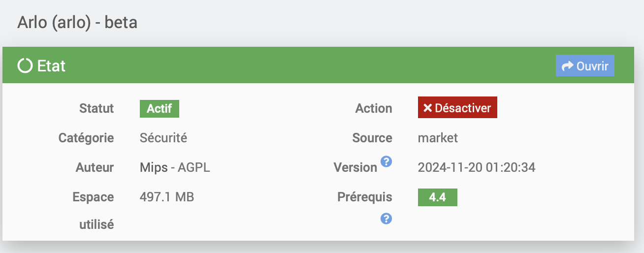Click the Version label text

tap(355, 167)
